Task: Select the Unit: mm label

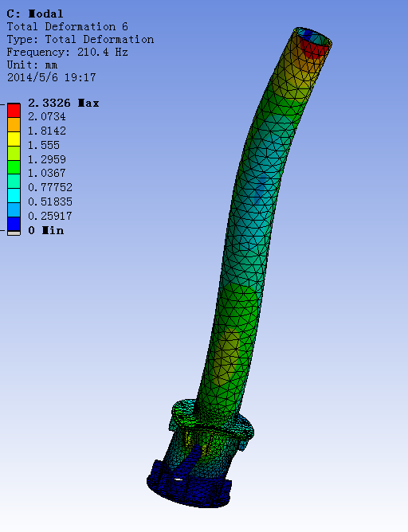Action: pyautogui.click(x=32, y=65)
